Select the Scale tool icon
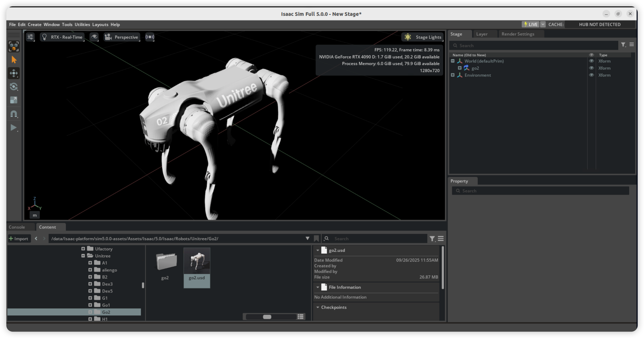Image resolution: width=644 pixels, height=338 pixels. (14, 100)
